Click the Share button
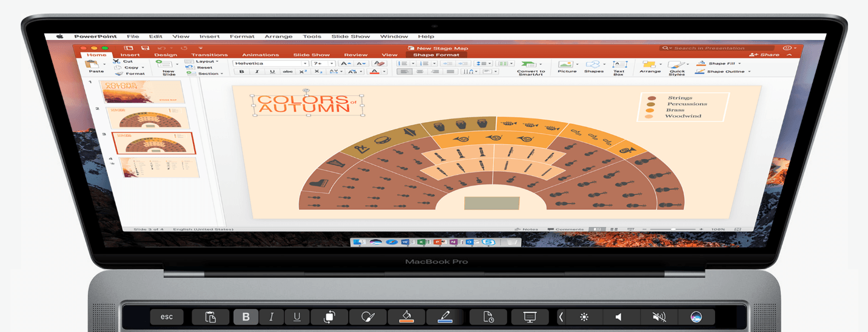 click(x=765, y=55)
